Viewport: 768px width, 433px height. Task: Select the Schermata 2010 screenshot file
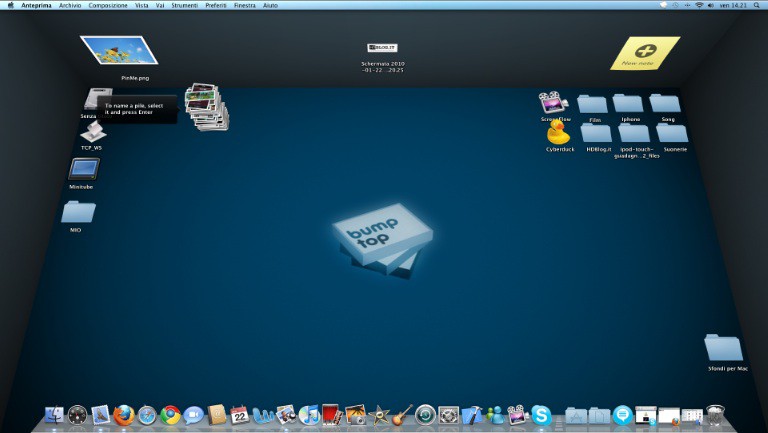(x=382, y=48)
